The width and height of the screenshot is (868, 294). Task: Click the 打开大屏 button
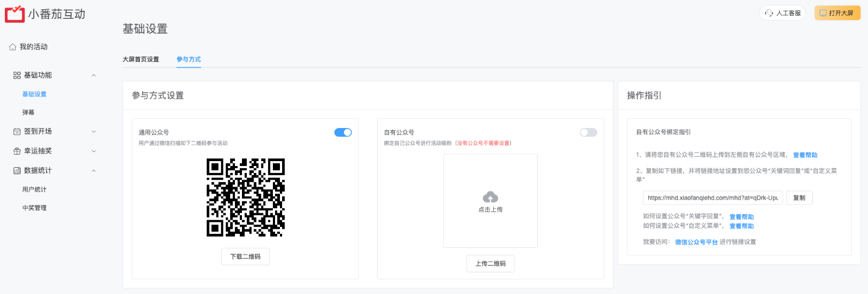(x=837, y=13)
